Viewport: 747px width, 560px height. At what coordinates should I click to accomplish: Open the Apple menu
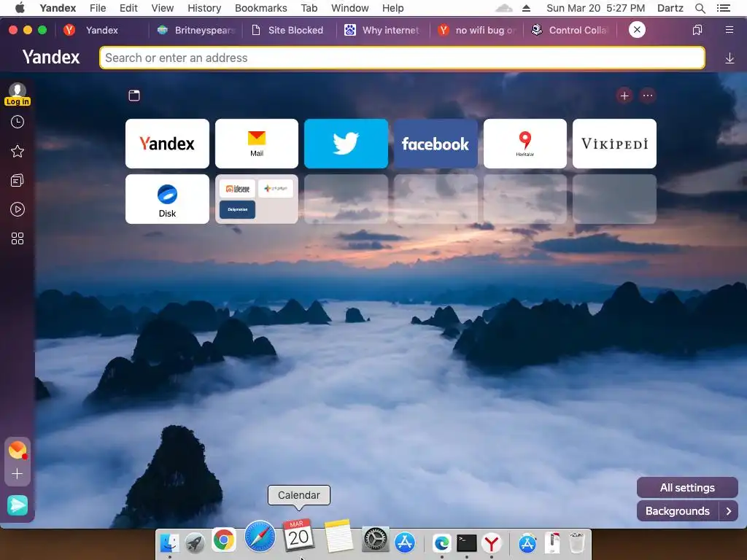[20, 7]
